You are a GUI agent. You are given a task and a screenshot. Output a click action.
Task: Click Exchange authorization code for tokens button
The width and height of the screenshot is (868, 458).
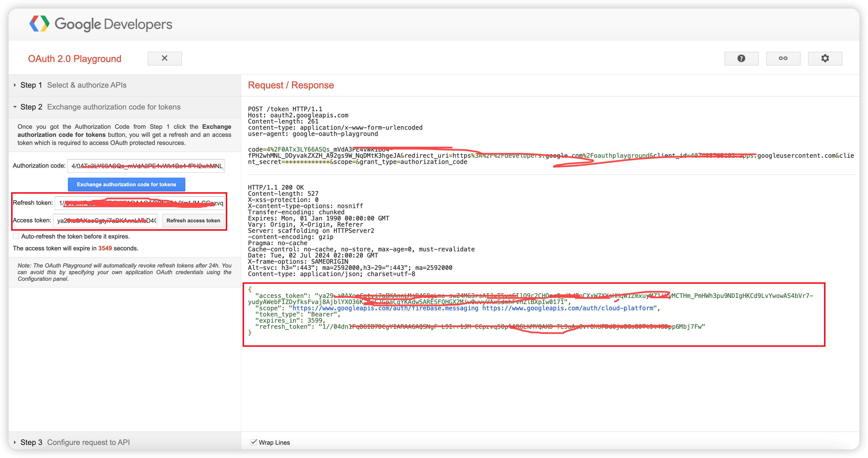click(126, 184)
